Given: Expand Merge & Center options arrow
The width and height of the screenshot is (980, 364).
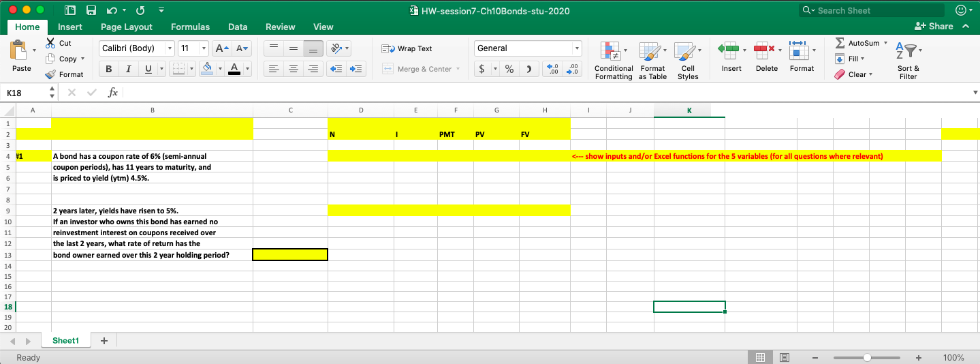Looking at the screenshot, I should click(x=458, y=69).
